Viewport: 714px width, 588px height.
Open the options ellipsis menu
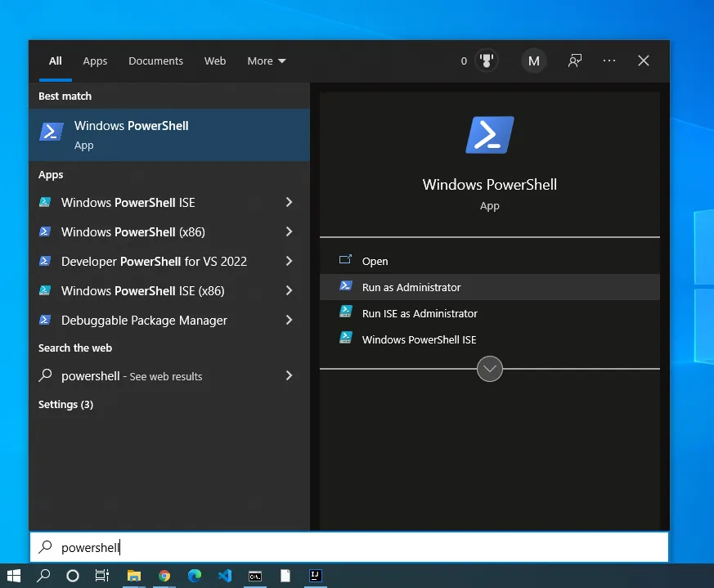609,60
